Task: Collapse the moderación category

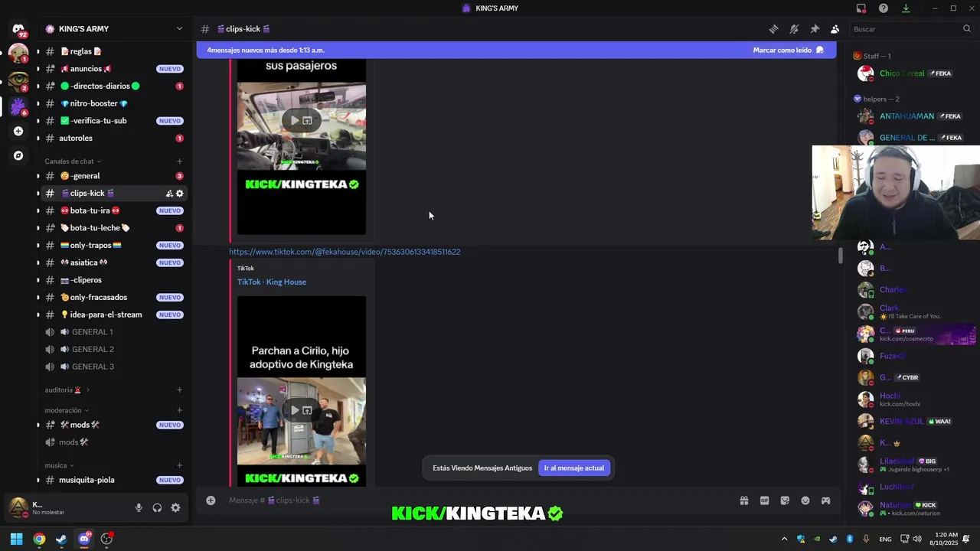Action: (x=67, y=410)
